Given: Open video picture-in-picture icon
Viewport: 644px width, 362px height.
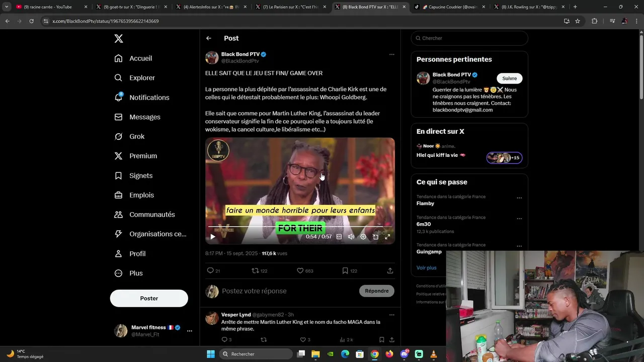Looking at the screenshot, I should pyautogui.click(x=375, y=236).
